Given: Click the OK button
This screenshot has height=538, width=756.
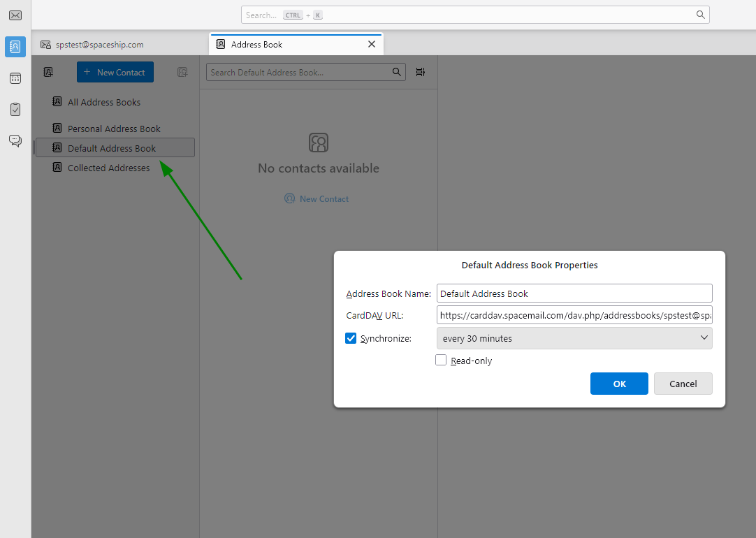Looking at the screenshot, I should (x=619, y=383).
